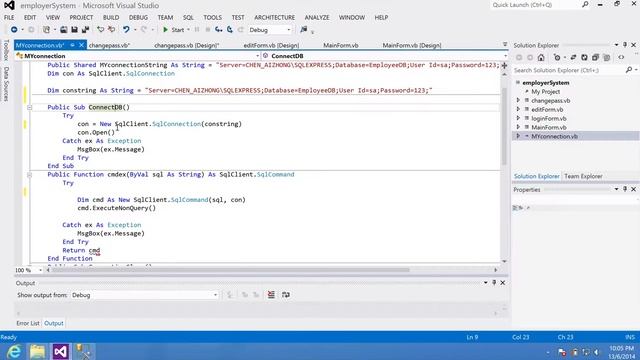
Task: Expand the editForm.vb tree node
Action: 518,109
